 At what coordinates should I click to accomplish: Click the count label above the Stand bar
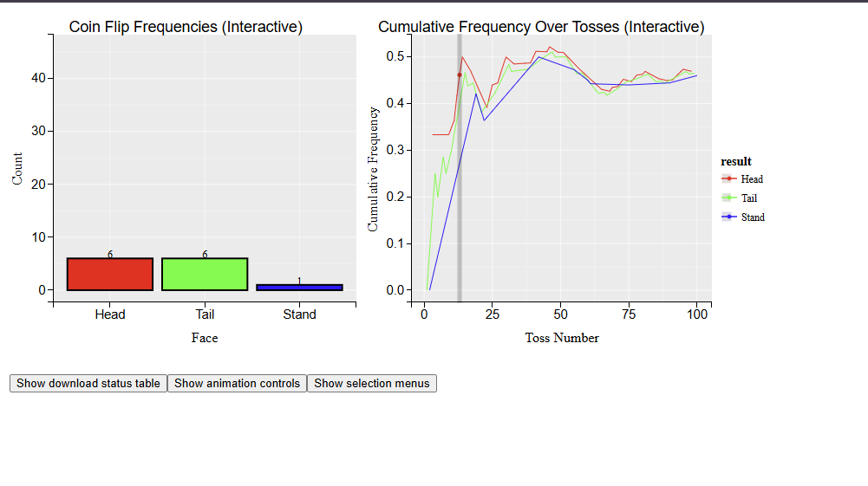299,281
